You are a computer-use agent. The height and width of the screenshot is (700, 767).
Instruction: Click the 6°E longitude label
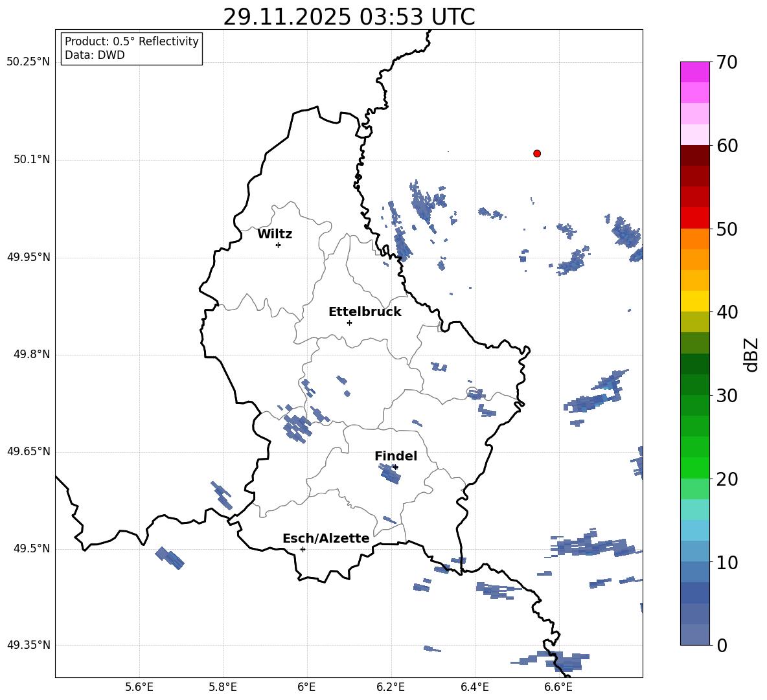[306, 687]
